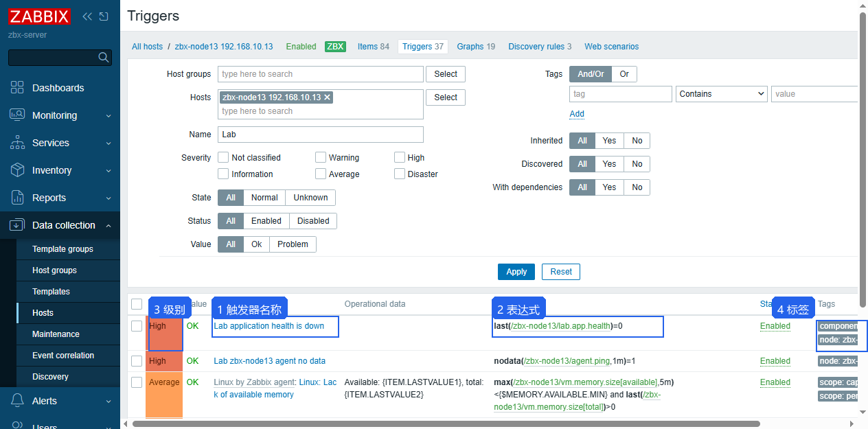Click the Name filter input field
The width and height of the screenshot is (868, 429).
(321, 135)
